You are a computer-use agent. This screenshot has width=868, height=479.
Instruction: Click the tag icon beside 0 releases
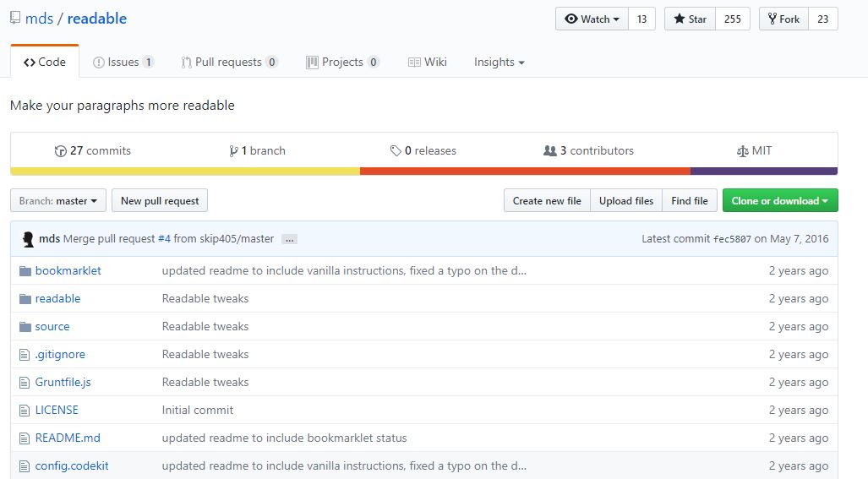pos(396,151)
